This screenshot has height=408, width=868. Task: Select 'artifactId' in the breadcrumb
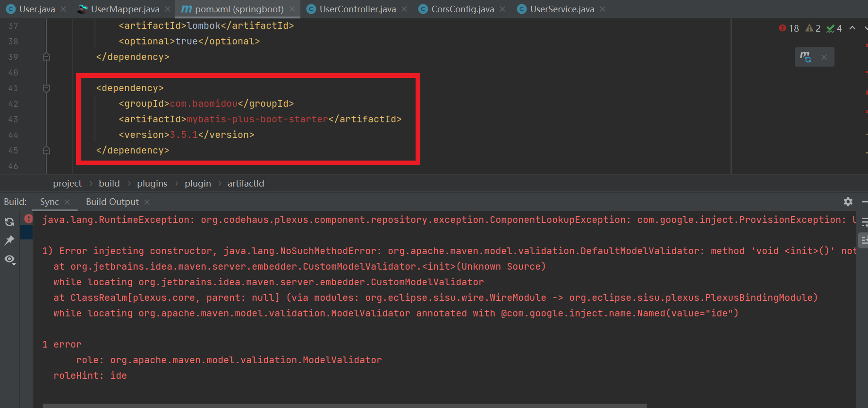(246, 183)
